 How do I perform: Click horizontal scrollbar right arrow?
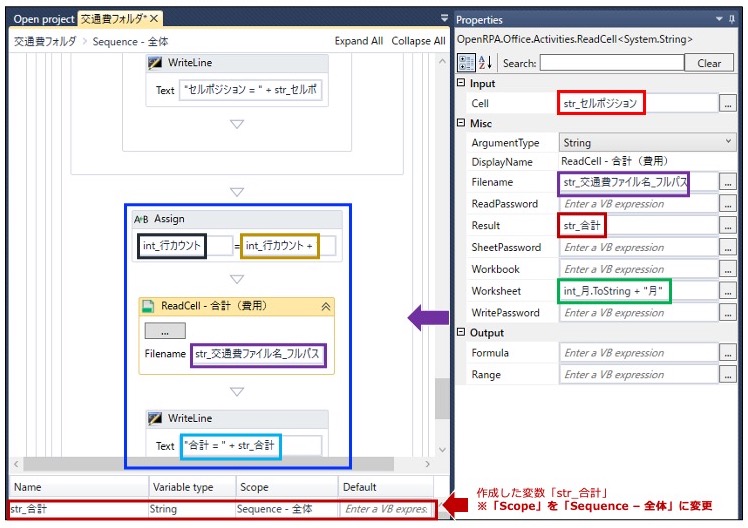(x=427, y=464)
